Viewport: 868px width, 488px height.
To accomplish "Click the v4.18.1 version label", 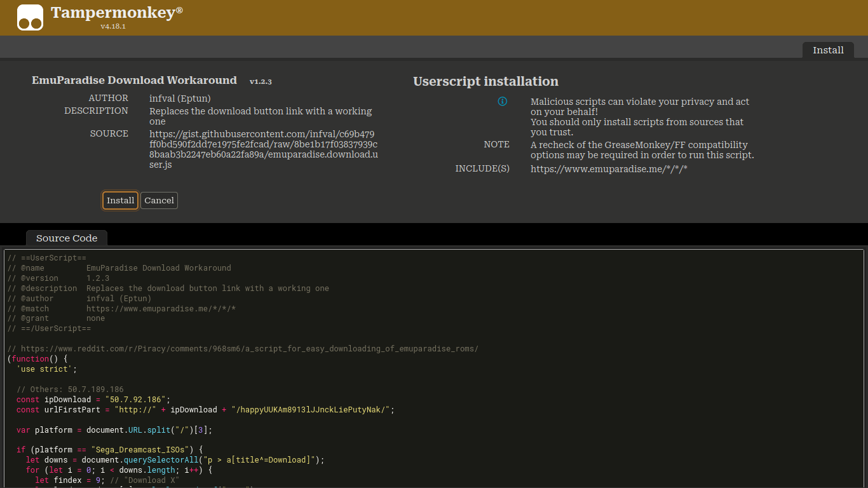I will point(113,27).
